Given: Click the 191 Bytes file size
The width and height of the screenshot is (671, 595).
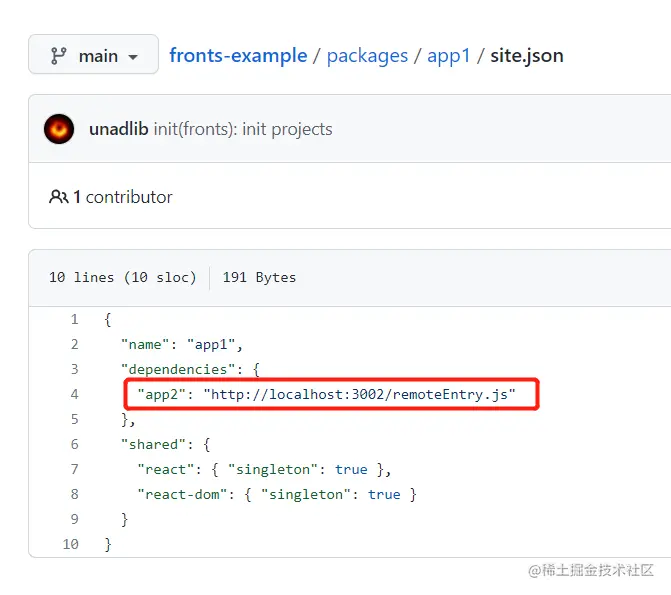Looking at the screenshot, I should click(259, 277).
